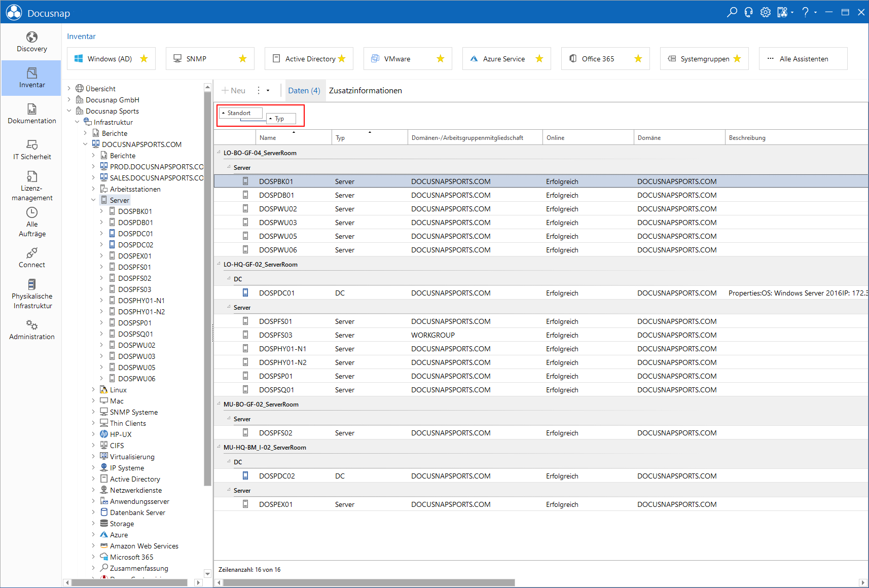Open the Discovery section in sidebar
This screenshot has width=869, height=588.
tap(31, 42)
